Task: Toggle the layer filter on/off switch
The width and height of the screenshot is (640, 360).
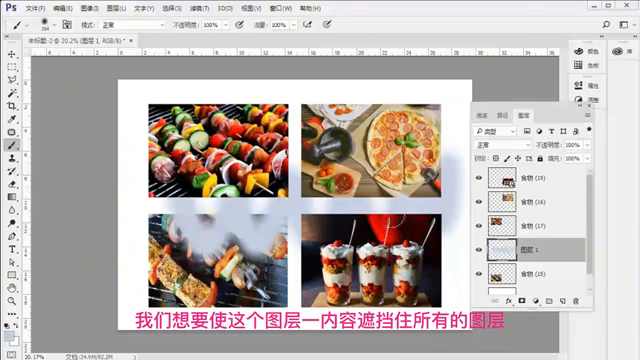Action: 589,130
